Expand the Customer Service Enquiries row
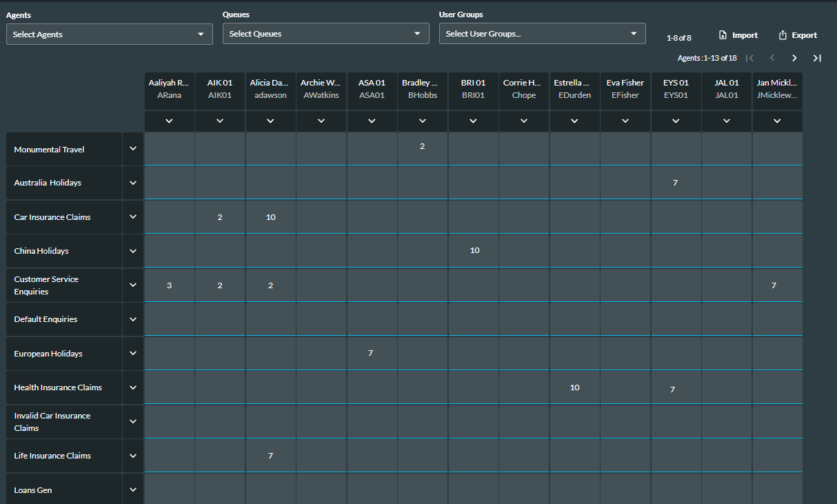This screenshot has width=837, height=504. click(x=132, y=285)
